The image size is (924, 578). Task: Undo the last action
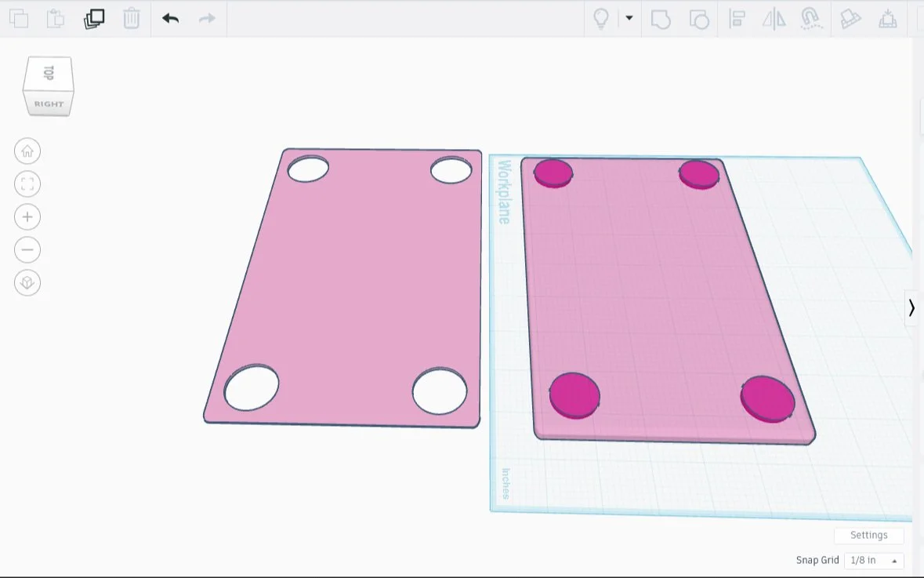point(170,18)
